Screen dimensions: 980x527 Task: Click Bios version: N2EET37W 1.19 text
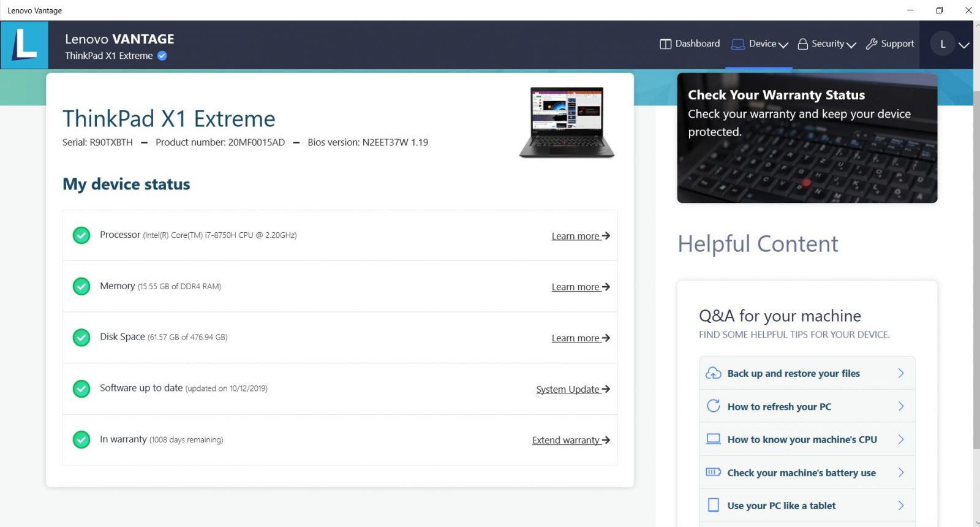point(367,143)
